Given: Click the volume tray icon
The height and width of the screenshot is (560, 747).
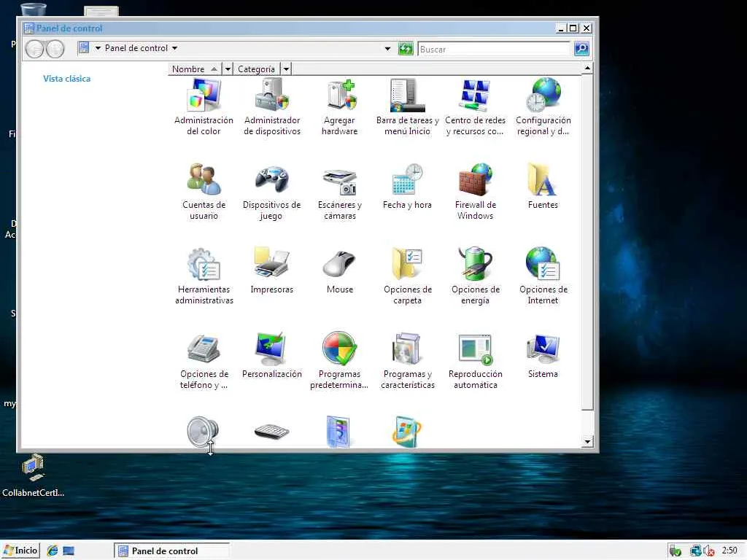Looking at the screenshot, I should click(x=708, y=551).
